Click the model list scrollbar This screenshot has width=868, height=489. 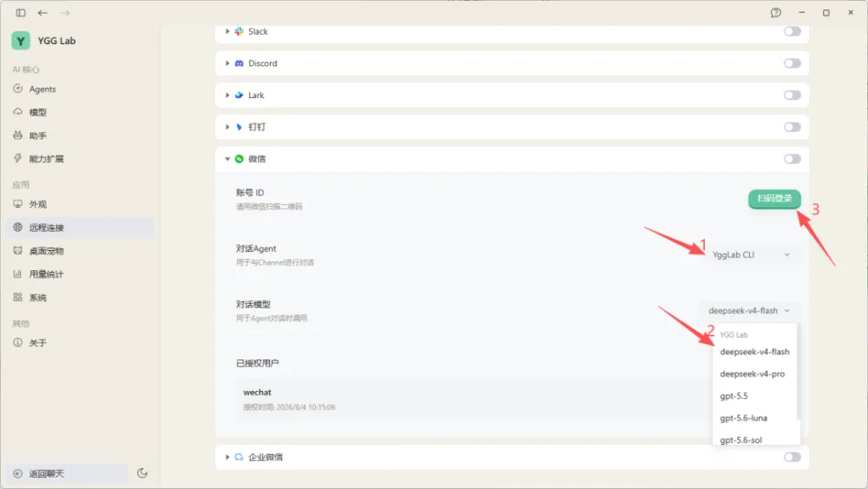tap(799, 372)
